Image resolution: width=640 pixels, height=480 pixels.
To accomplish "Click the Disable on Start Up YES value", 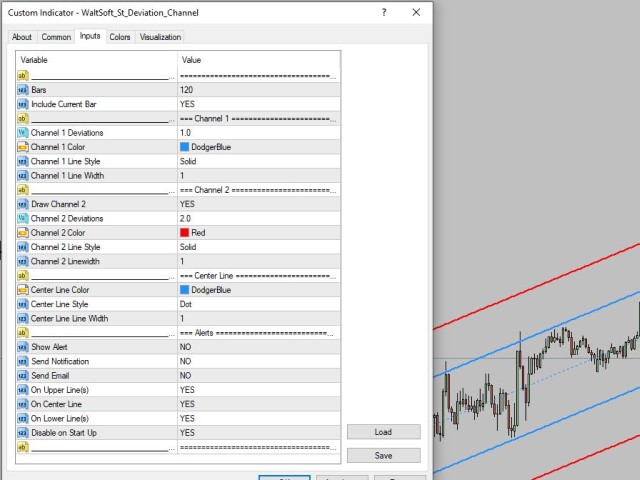I will click(x=259, y=433).
